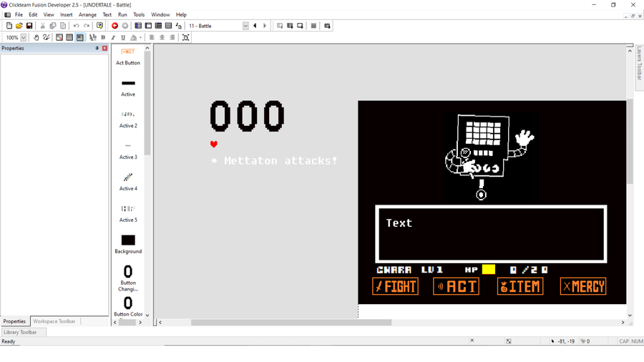
Task: Select the Background object in list
Action: click(128, 245)
